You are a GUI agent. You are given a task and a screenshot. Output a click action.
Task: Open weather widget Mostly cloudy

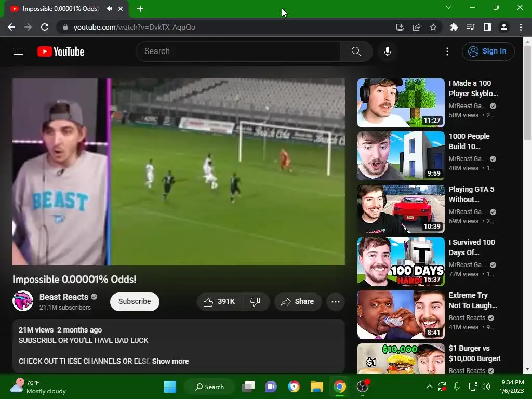38,387
